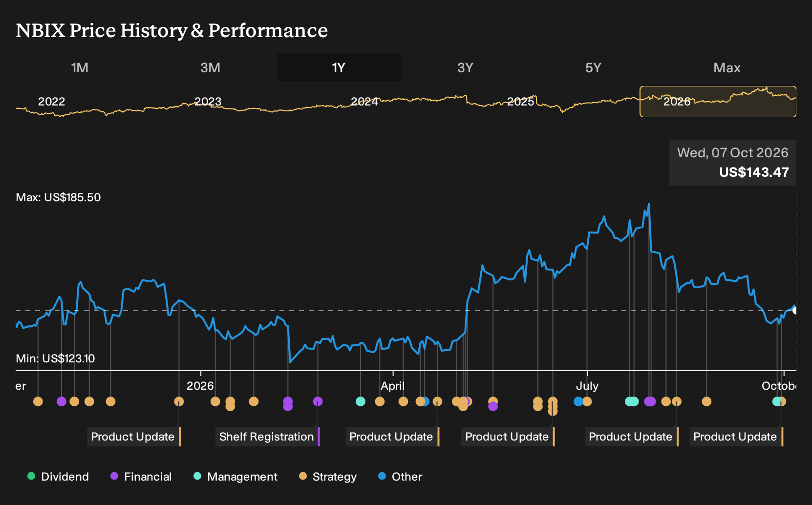Click the 'Min: US$123.10' label
The image size is (812, 505).
coord(55,358)
